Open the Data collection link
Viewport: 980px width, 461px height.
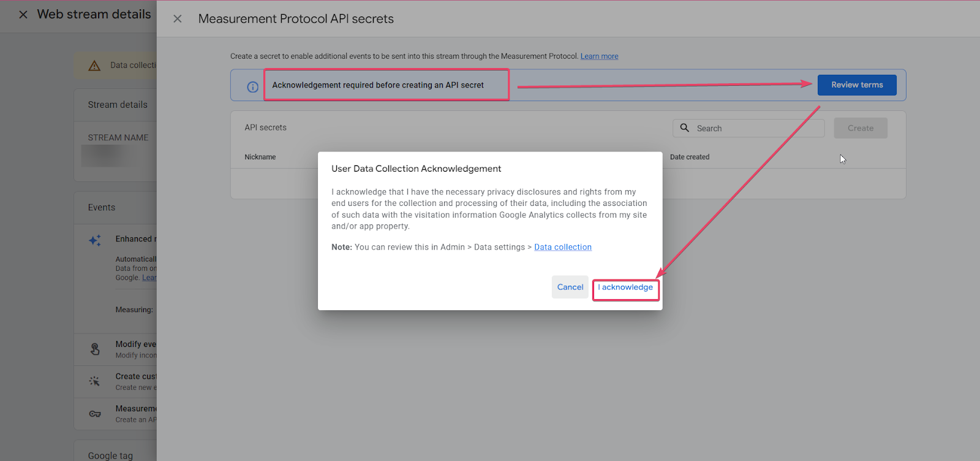pyautogui.click(x=562, y=247)
